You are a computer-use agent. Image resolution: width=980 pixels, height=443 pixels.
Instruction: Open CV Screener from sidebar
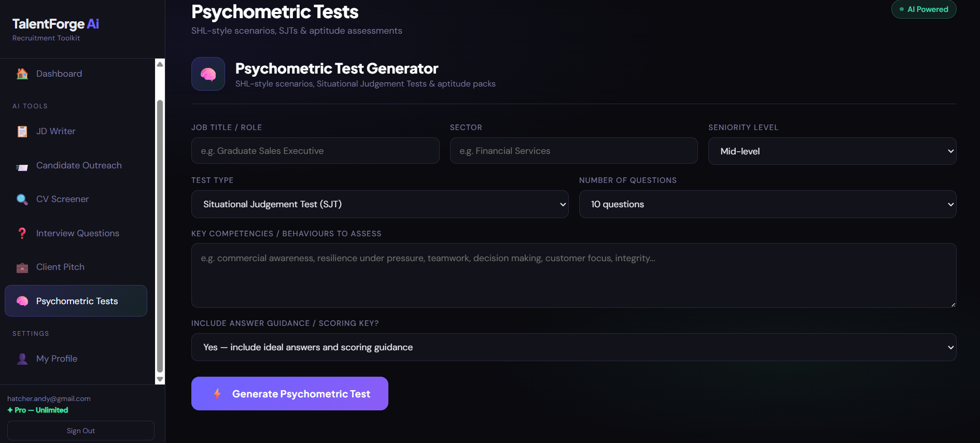click(x=76, y=199)
